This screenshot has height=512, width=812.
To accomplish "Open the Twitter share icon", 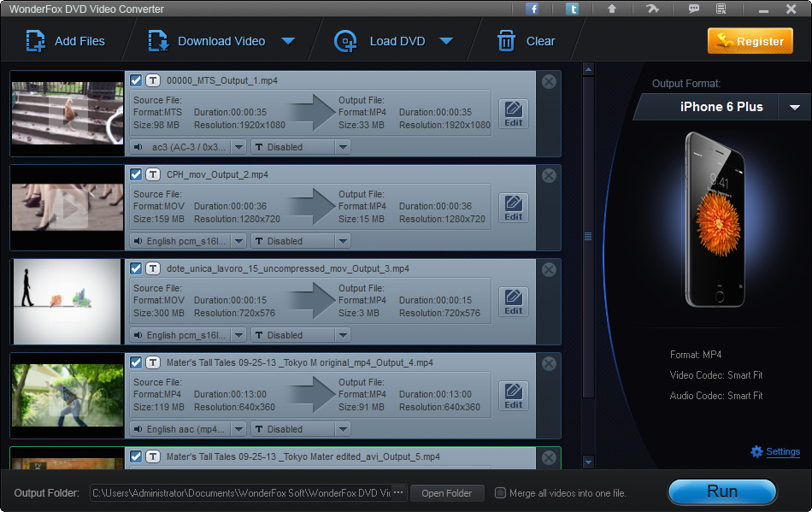I will 572,9.
